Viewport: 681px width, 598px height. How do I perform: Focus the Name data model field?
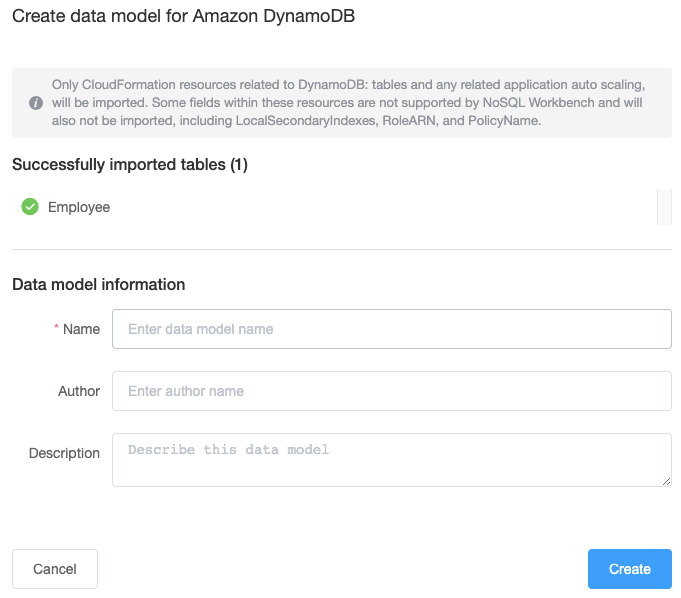pos(391,329)
